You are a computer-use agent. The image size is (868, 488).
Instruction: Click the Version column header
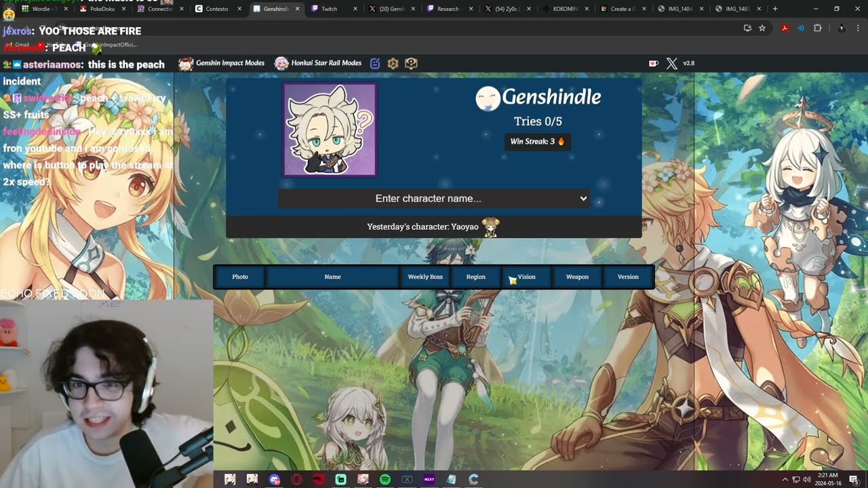[628, 277]
